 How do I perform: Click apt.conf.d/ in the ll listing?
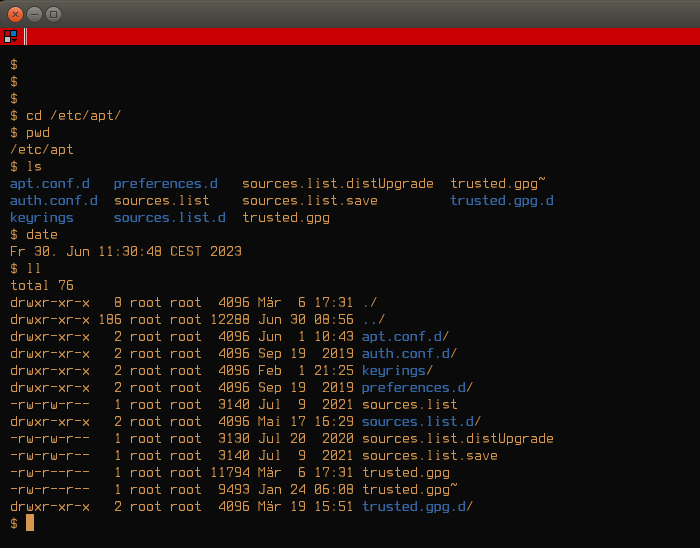click(x=405, y=336)
